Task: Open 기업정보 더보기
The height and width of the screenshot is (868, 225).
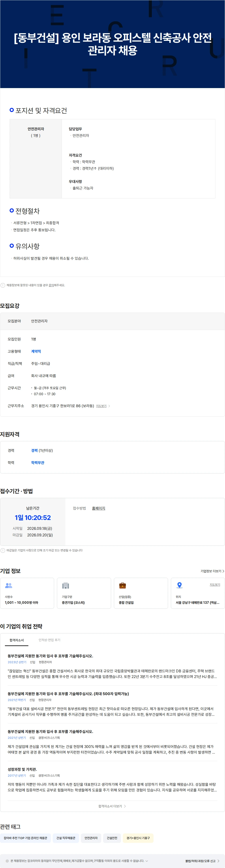Action: coord(212,571)
